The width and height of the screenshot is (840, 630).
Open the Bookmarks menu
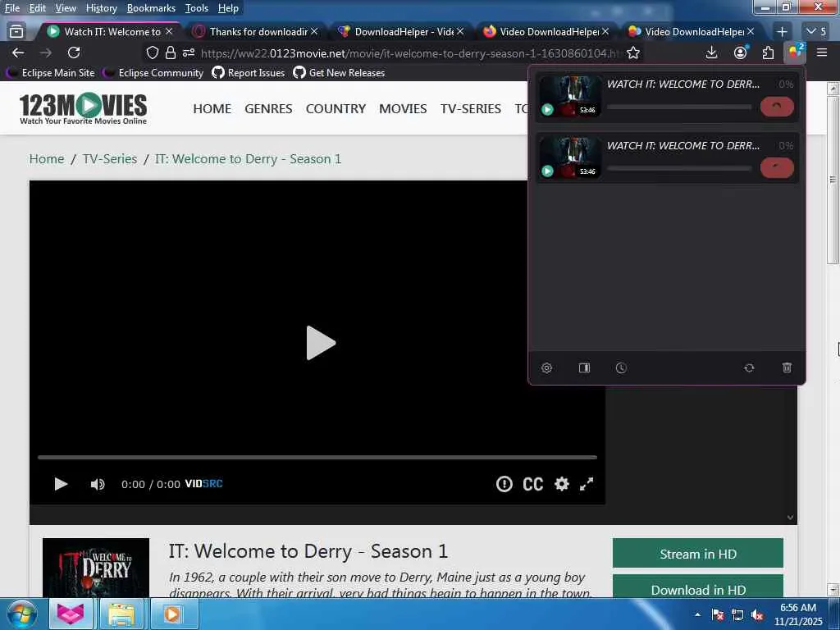point(151,8)
